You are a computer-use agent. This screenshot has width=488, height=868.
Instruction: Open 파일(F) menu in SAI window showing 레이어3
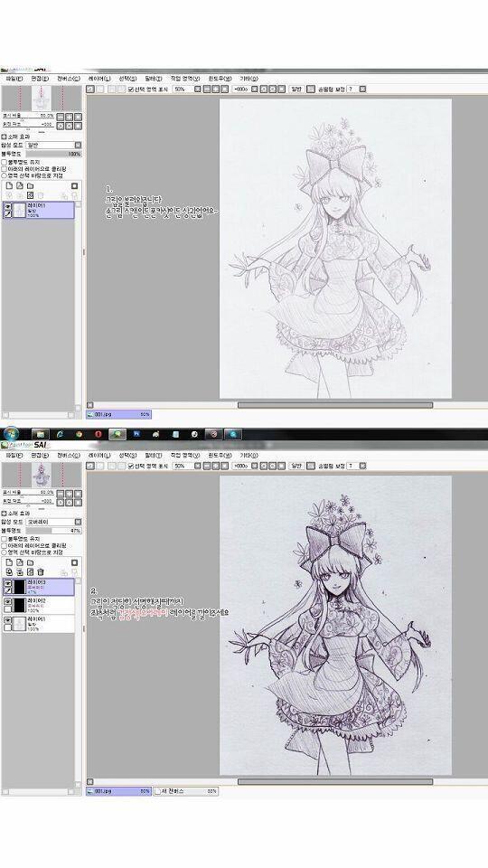[14, 455]
